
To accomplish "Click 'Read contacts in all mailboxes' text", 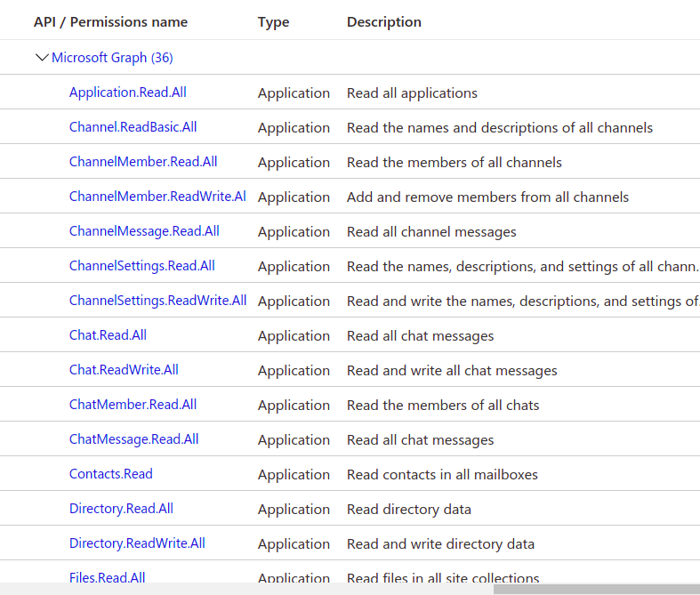I will (x=442, y=474).
